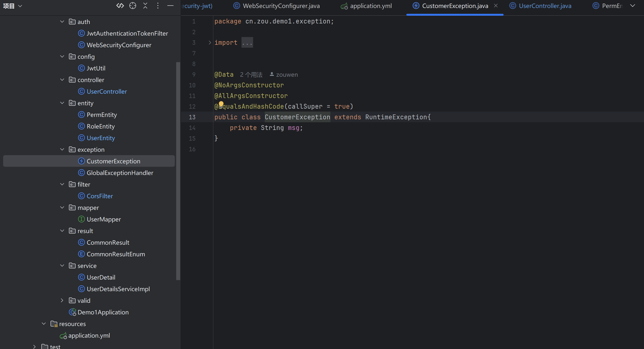Screen dimensions: 644x349
Task: Open GlobalExceptionHandler in project tree
Action: pos(120,173)
